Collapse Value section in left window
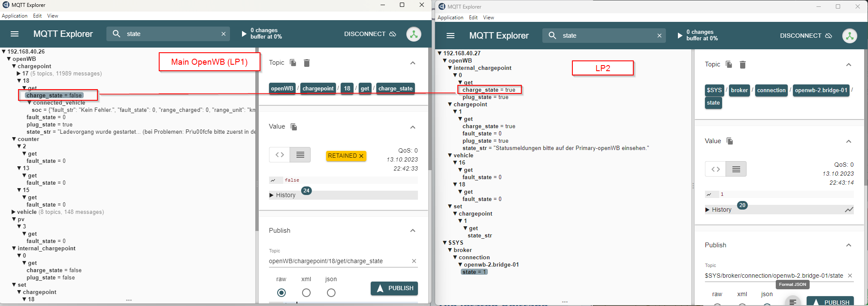The width and height of the screenshot is (868, 306). (x=413, y=127)
